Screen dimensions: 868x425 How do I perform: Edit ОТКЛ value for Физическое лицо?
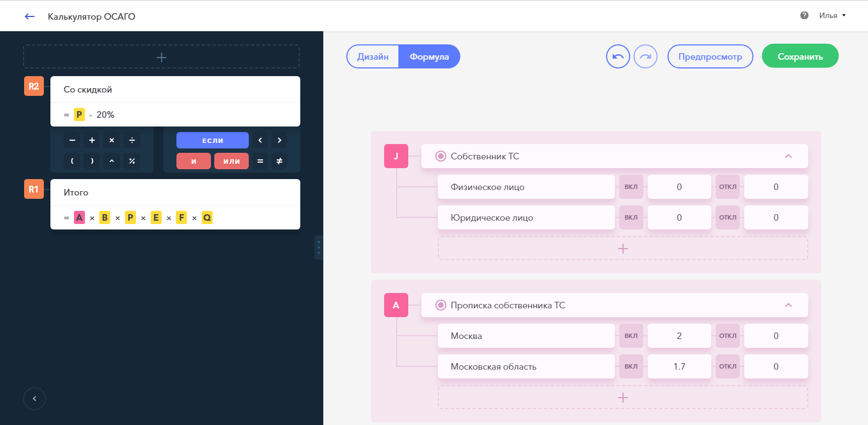pyautogui.click(x=776, y=187)
